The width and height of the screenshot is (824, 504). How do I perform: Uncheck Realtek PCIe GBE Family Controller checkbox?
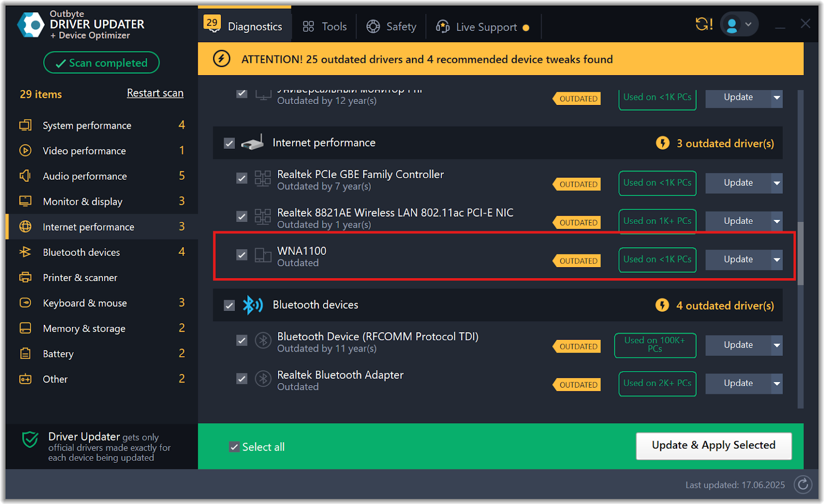pos(242,178)
